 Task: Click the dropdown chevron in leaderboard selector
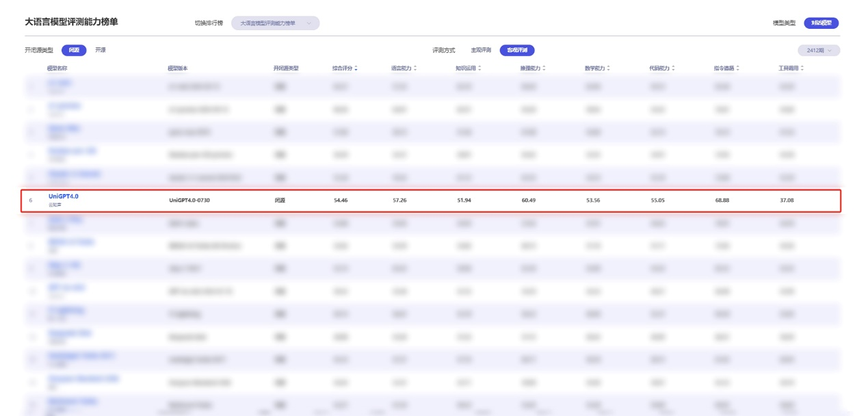pos(309,23)
